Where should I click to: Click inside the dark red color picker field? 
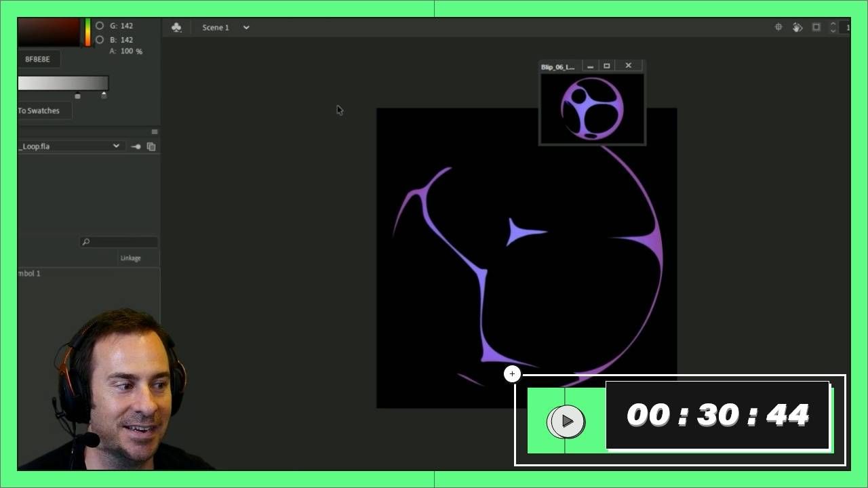(49, 33)
